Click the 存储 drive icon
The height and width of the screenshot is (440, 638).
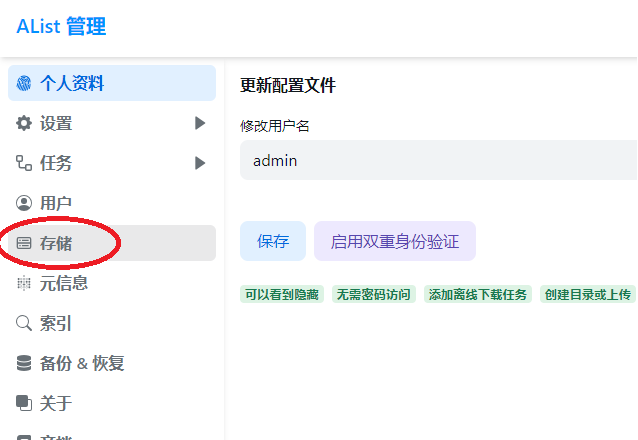24,243
